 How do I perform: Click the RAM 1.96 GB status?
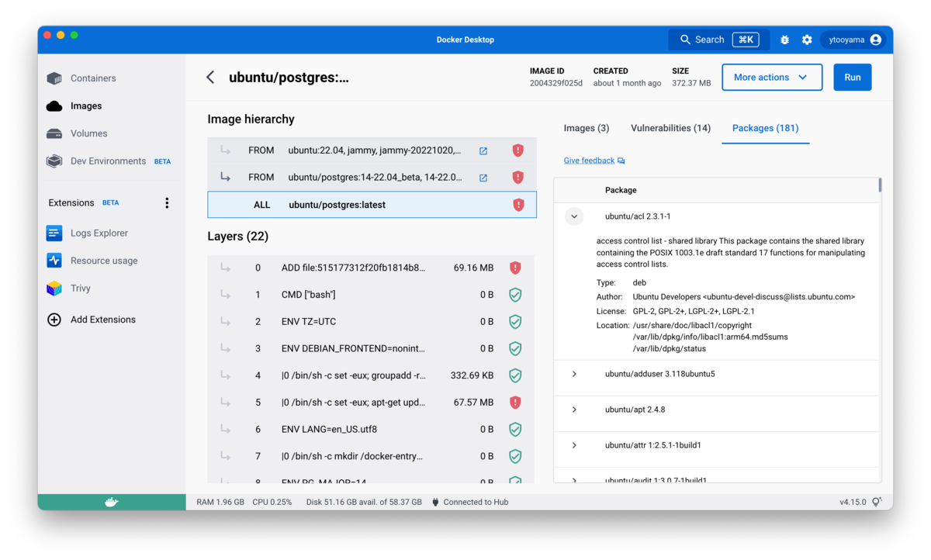(220, 502)
